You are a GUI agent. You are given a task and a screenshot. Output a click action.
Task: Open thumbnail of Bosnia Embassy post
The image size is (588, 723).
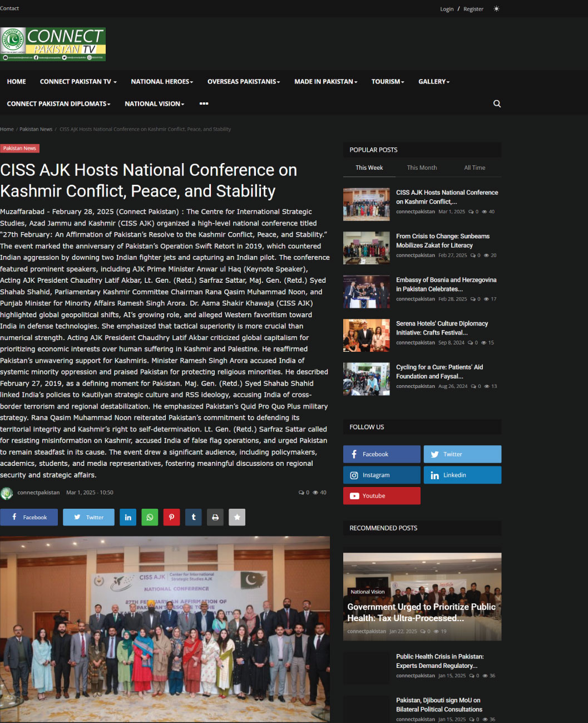click(x=366, y=292)
